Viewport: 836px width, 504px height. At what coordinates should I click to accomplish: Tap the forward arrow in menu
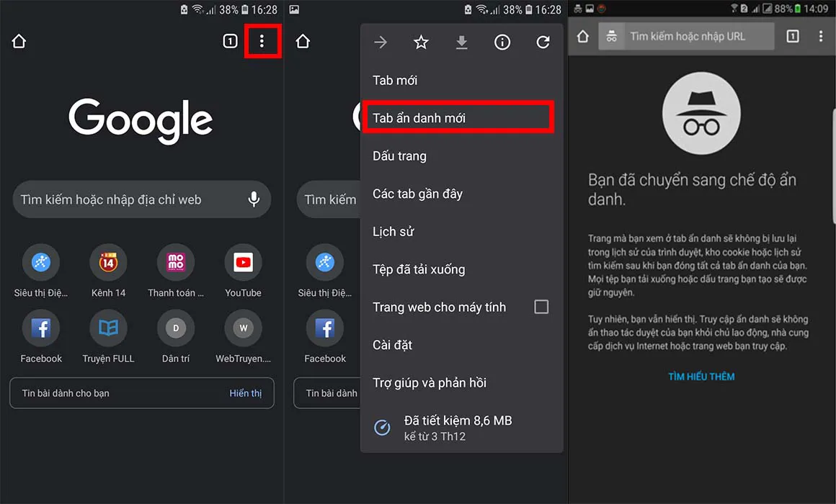(x=381, y=42)
